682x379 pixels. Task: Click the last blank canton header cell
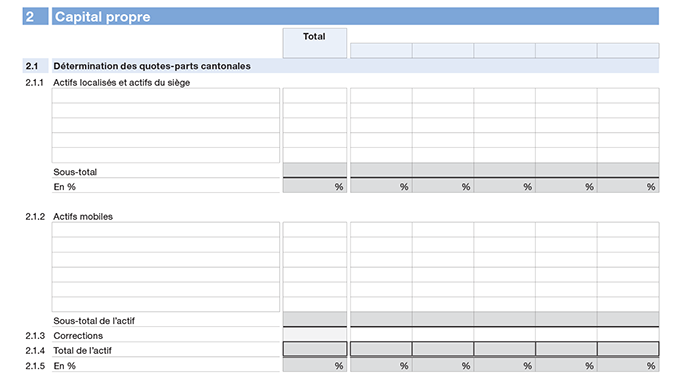[x=628, y=50]
